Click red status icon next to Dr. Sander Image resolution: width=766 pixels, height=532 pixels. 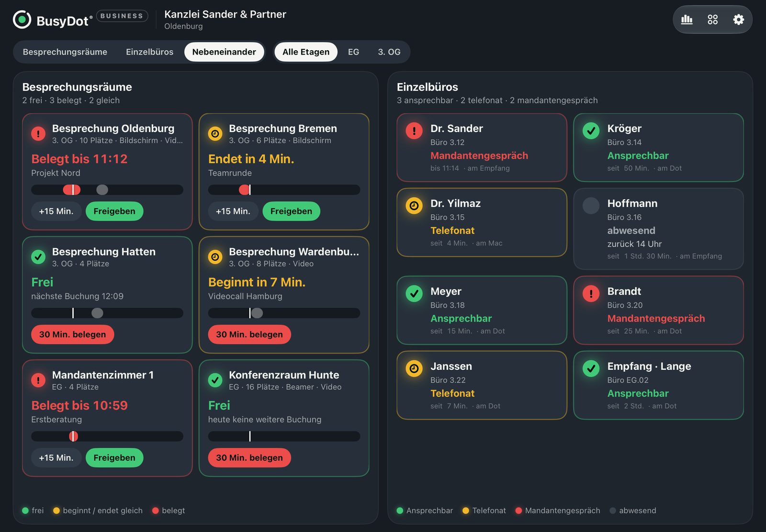(414, 131)
